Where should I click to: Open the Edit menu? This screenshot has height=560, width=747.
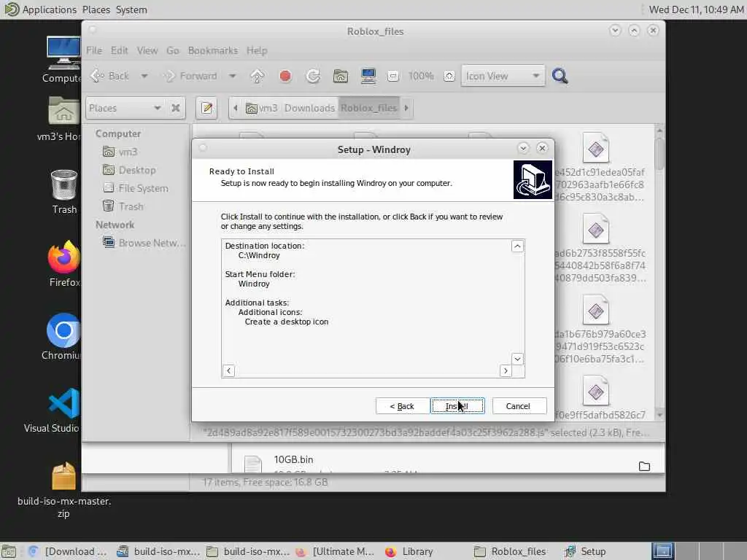pos(119,50)
